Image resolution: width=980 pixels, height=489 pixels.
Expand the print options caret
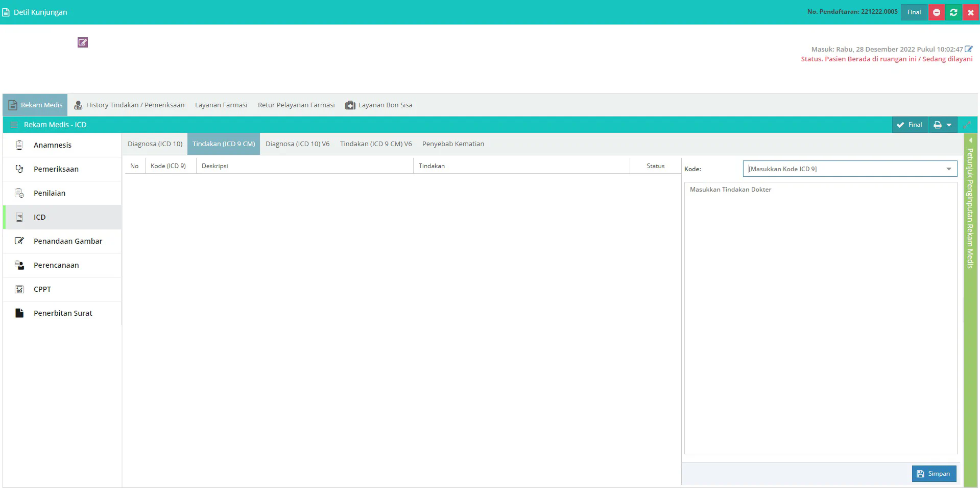point(949,125)
